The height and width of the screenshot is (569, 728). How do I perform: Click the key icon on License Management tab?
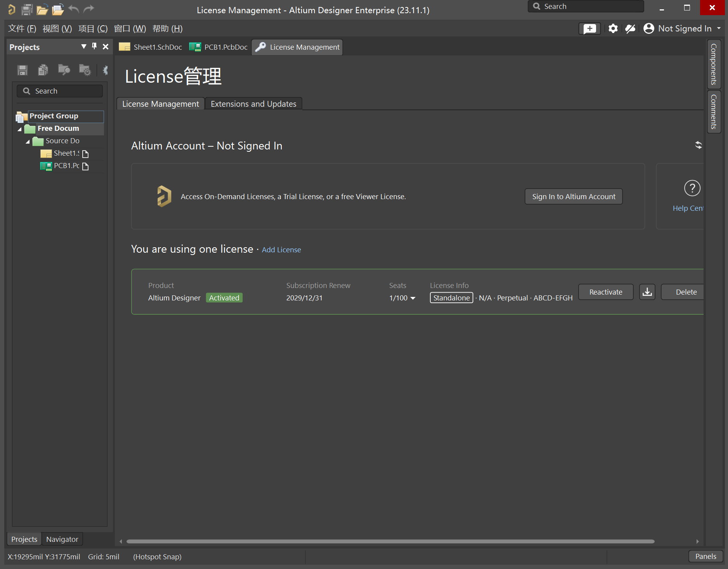coord(260,47)
